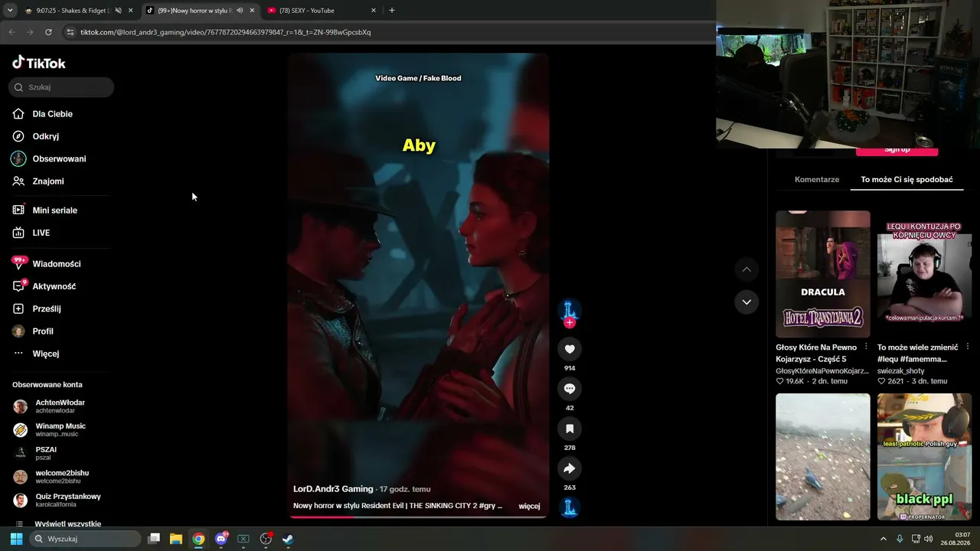Open options for Głosy Które Na Pewno video
The width and height of the screenshot is (980, 551).
(866, 347)
